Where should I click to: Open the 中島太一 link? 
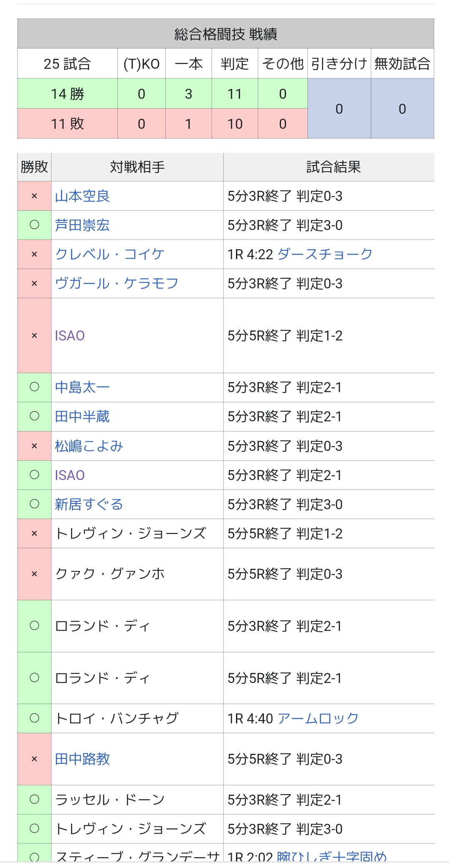click(x=82, y=388)
